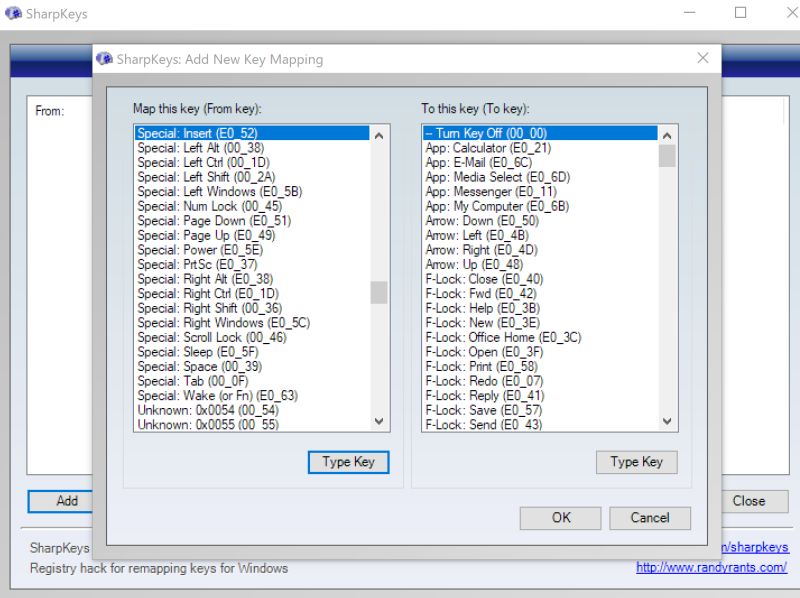Click the scrollbar thumb of the From key list
The height and width of the screenshot is (598, 800).
tap(379, 292)
